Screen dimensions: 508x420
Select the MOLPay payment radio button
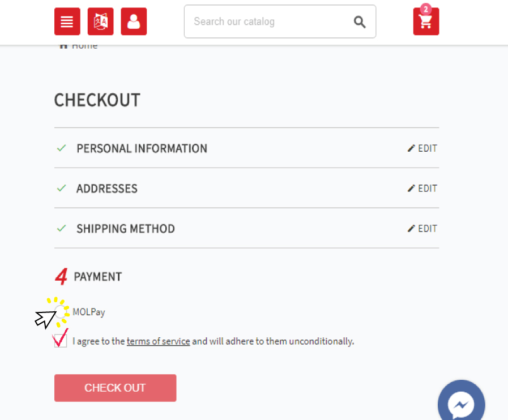pyautogui.click(x=60, y=312)
